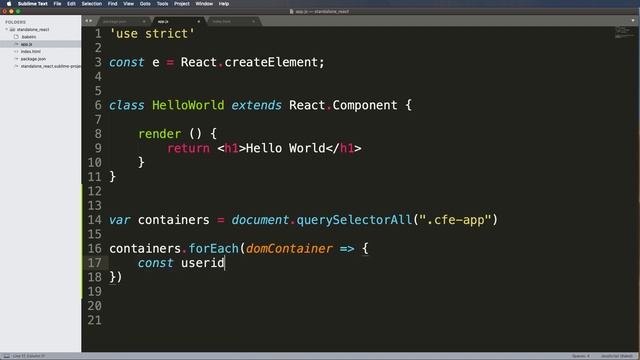Open app.js in the sidebar
Image resolution: width=640 pixels, height=360 pixels.
point(27,44)
